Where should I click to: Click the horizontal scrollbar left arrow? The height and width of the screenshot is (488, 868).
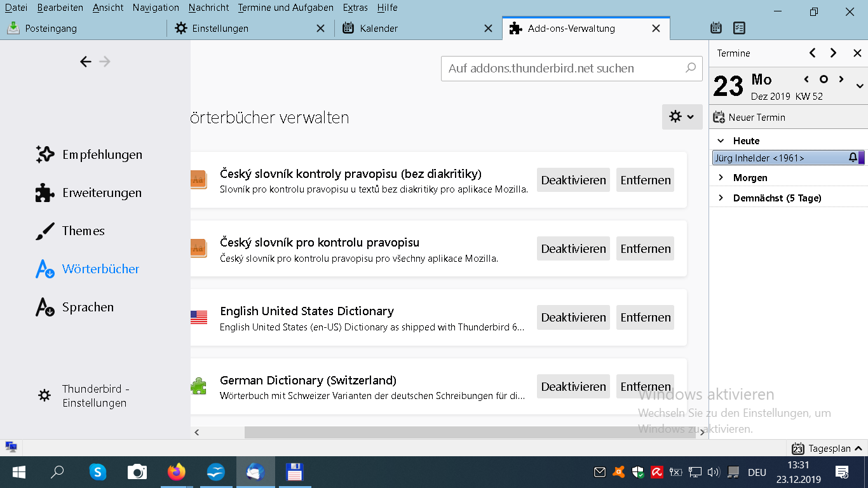click(x=197, y=432)
